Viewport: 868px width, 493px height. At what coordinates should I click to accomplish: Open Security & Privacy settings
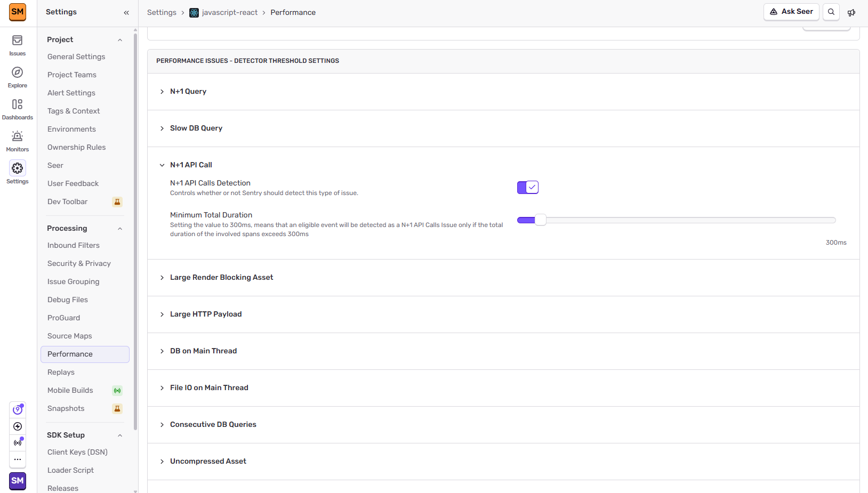click(85, 264)
